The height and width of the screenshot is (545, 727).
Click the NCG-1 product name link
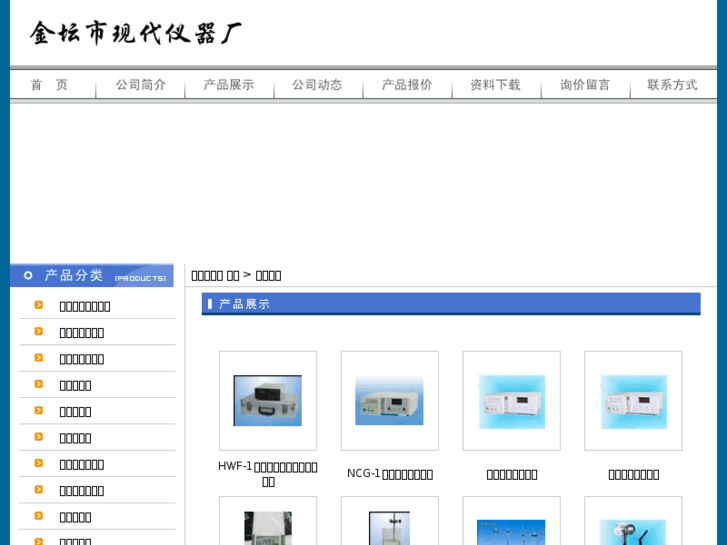389,474
